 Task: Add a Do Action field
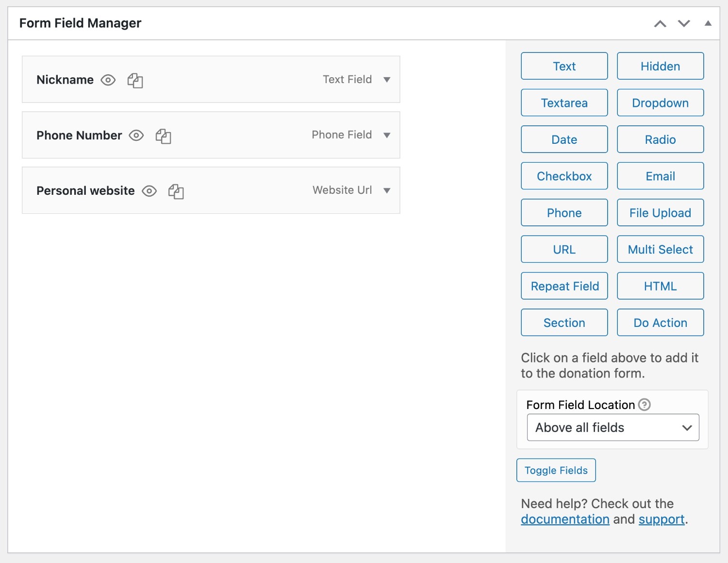[661, 323]
